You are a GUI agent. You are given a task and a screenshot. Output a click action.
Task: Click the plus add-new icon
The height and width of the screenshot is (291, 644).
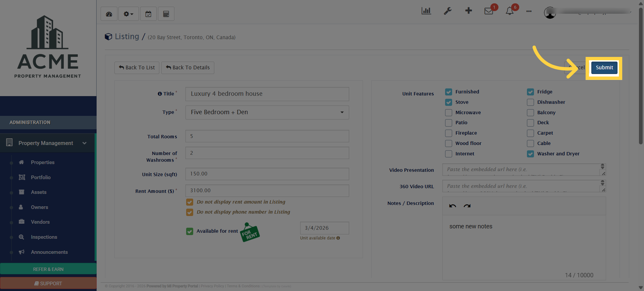click(469, 11)
